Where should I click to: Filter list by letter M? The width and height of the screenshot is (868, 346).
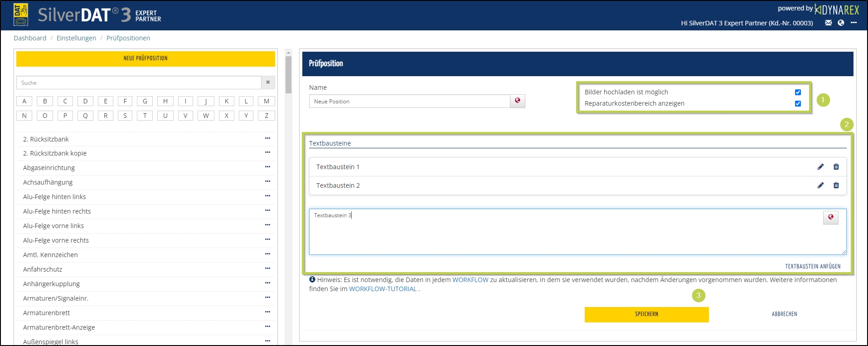pos(266,101)
